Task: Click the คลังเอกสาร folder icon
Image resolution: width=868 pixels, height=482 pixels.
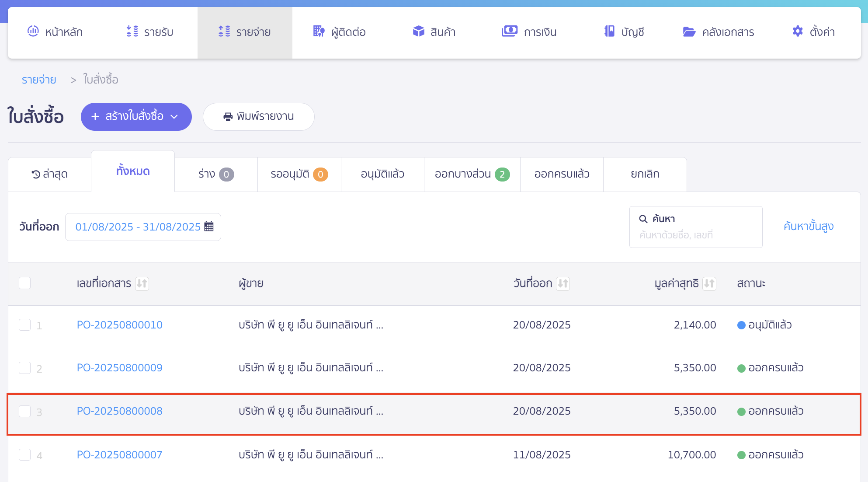Action: (689, 31)
